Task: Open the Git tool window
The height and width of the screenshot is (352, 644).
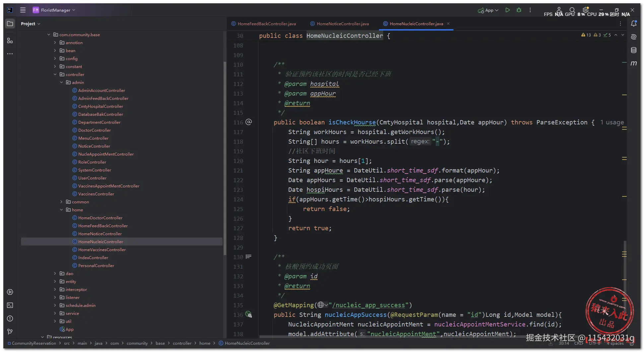Action: [10, 332]
